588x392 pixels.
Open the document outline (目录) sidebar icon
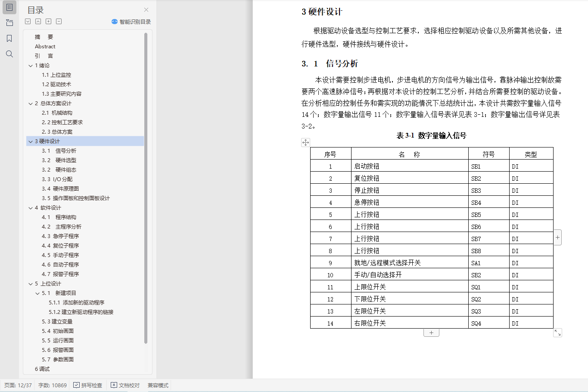pyautogui.click(x=9, y=7)
